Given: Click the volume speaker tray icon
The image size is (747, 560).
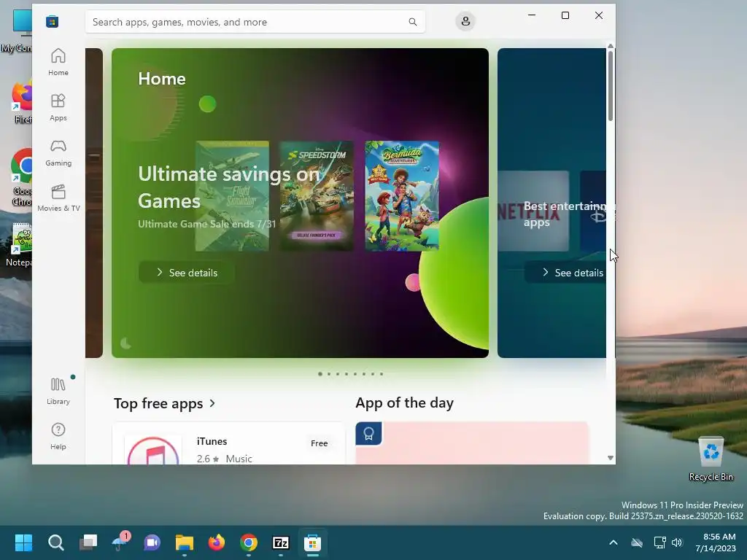Looking at the screenshot, I should click(677, 542).
